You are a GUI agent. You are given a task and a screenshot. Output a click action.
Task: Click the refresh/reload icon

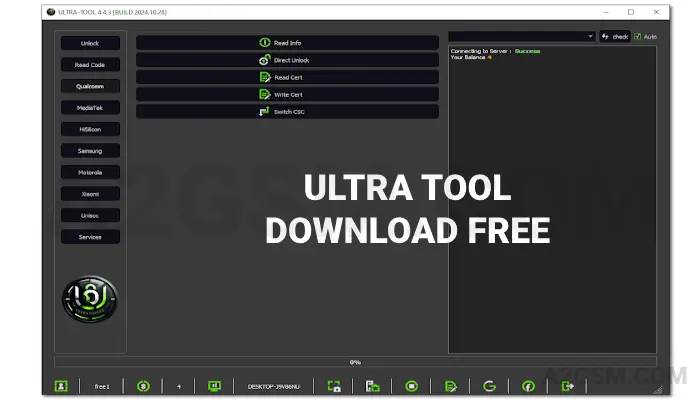click(490, 386)
